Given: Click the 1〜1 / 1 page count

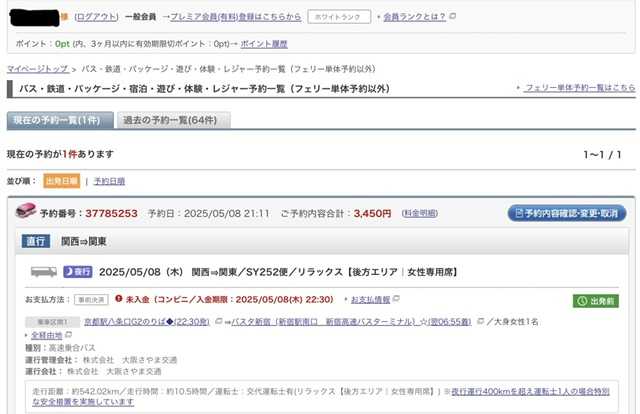Looking at the screenshot, I should [x=602, y=154].
